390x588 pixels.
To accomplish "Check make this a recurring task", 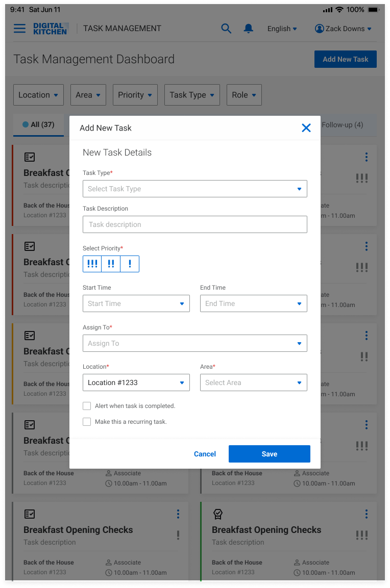I will click(x=87, y=422).
